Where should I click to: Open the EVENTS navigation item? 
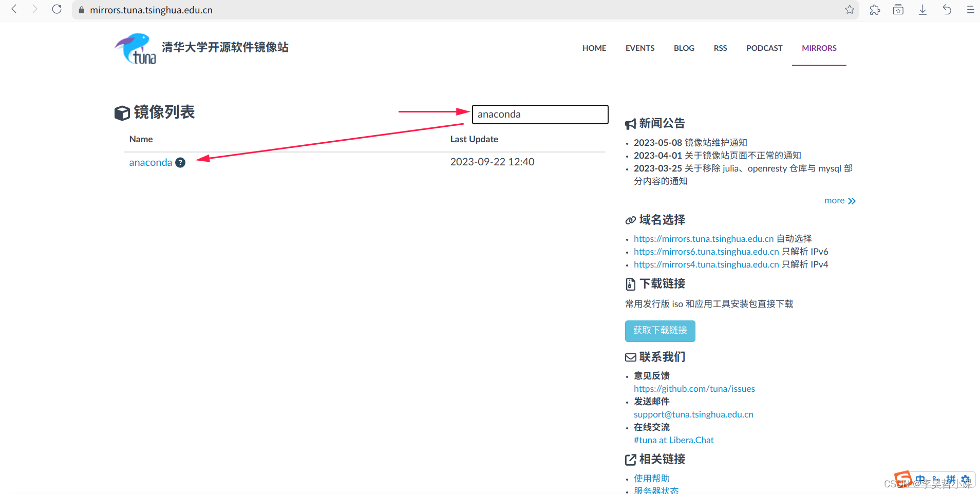point(640,48)
